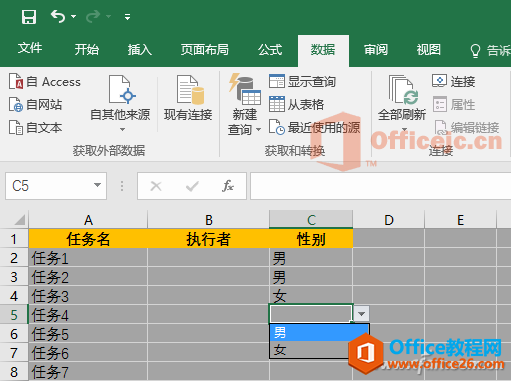Click the 最近使用的源 button
The image size is (511, 381).
pyautogui.click(x=315, y=127)
